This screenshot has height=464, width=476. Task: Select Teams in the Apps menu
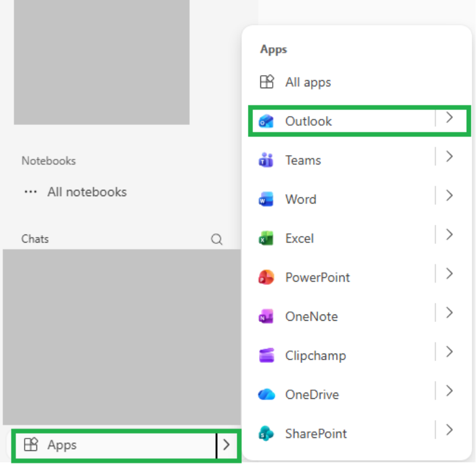click(303, 160)
